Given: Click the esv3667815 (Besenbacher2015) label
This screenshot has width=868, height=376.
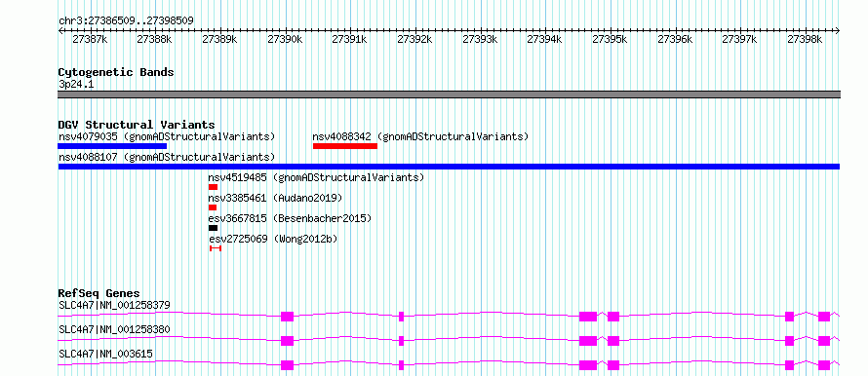Looking at the screenshot, I should [x=290, y=218].
